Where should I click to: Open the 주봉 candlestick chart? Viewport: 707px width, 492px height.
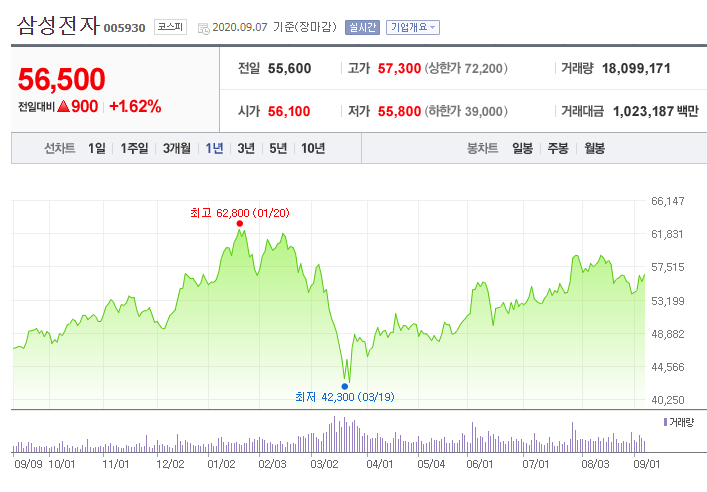[558, 148]
